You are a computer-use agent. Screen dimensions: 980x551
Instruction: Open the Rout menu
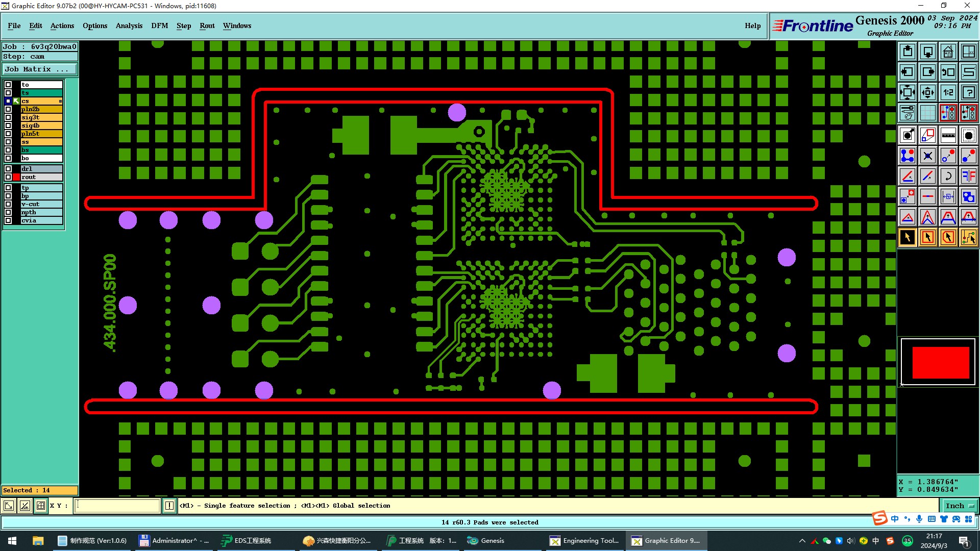(x=207, y=26)
